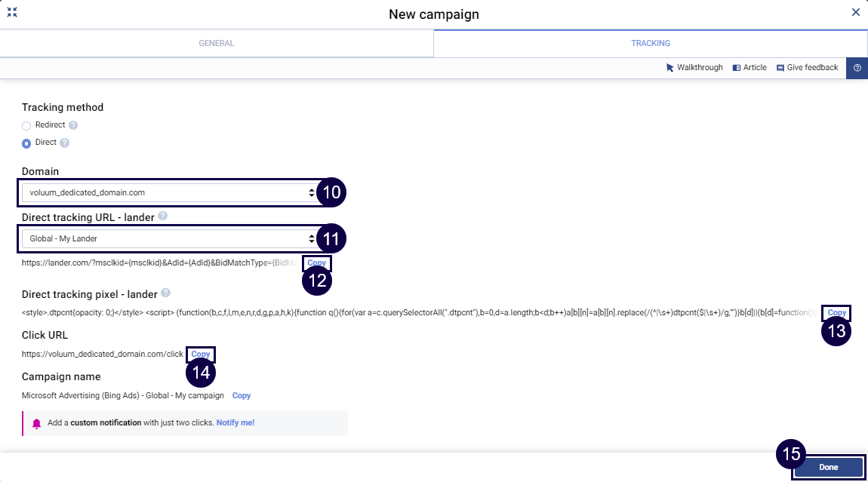Click the fullscreen expand icon top-left
The image size is (868, 482).
click(12, 12)
